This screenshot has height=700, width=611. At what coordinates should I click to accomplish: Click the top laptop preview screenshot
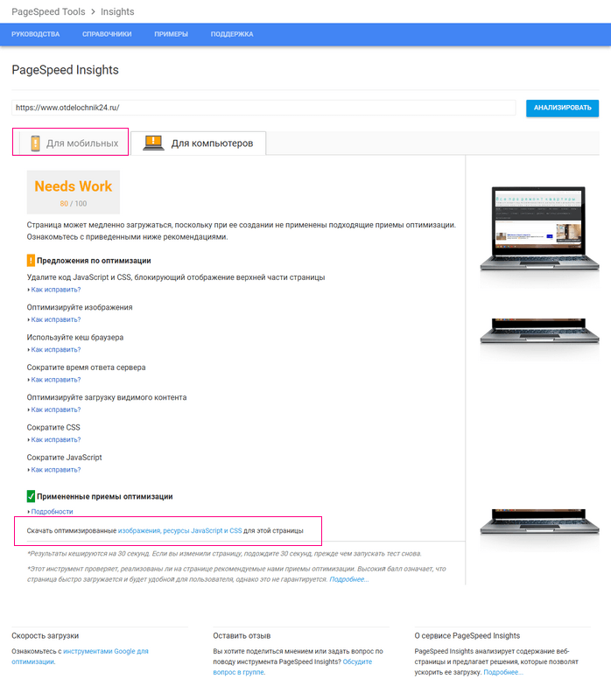coord(539,228)
